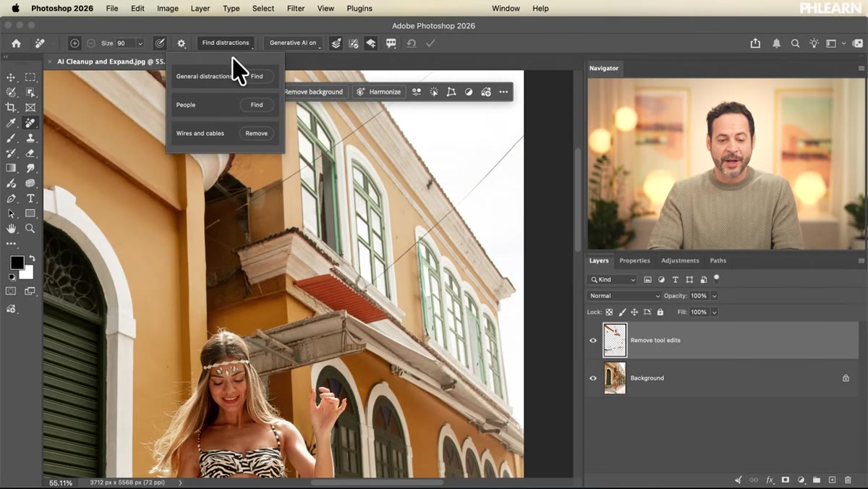Image resolution: width=868 pixels, height=489 pixels.
Task: Select the Horizontal Type tool
Action: (30, 199)
